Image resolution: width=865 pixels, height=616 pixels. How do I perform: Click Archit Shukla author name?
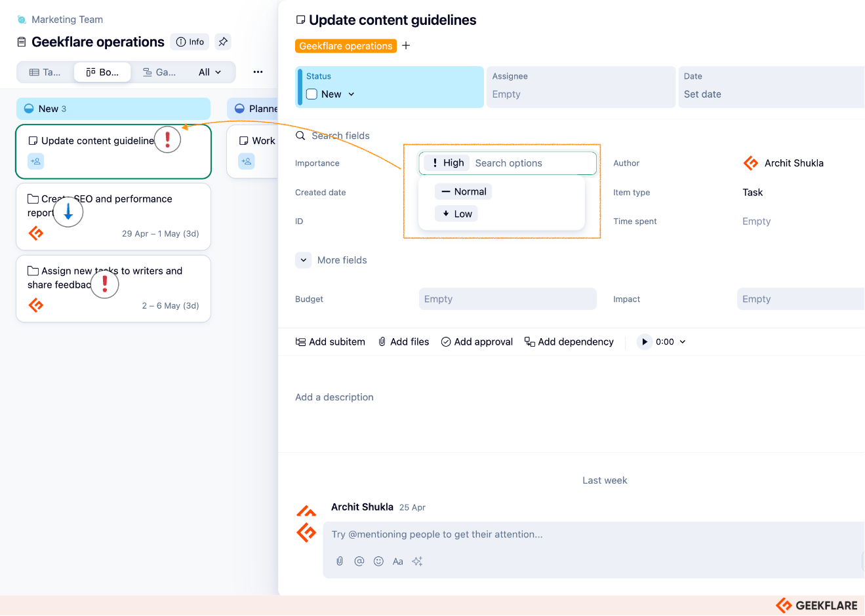coord(794,163)
